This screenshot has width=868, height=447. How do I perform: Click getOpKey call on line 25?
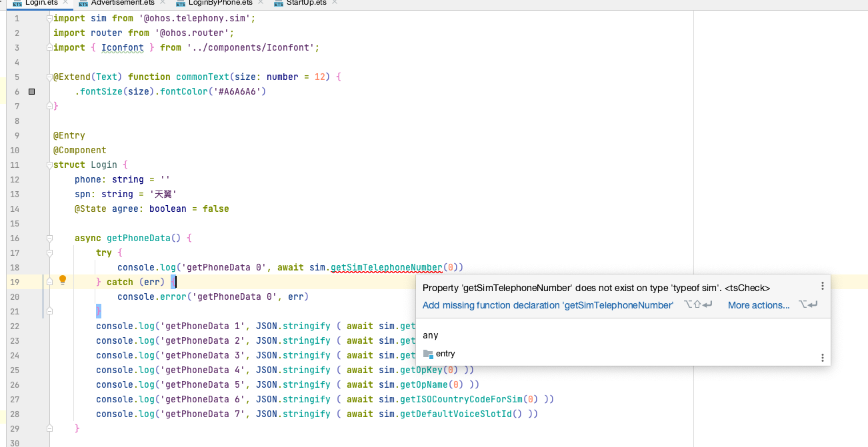pos(421,370)
